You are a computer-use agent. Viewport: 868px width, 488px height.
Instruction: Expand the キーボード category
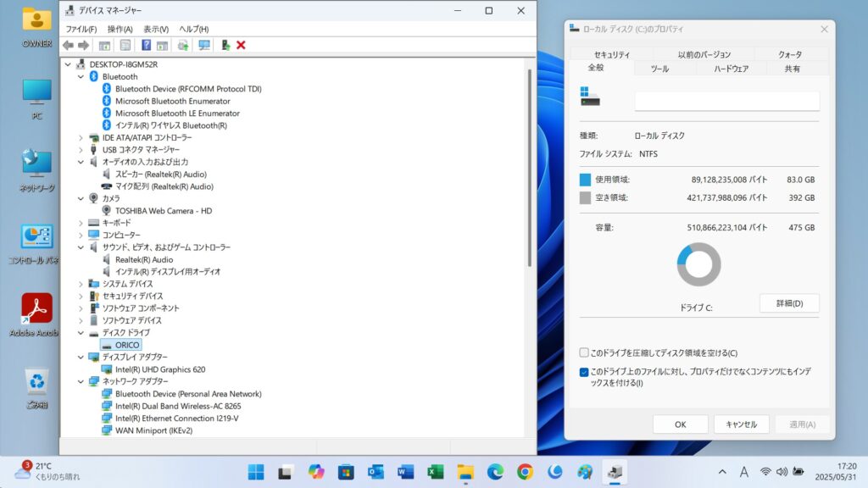pyautogui.click(x=81, y=223)
